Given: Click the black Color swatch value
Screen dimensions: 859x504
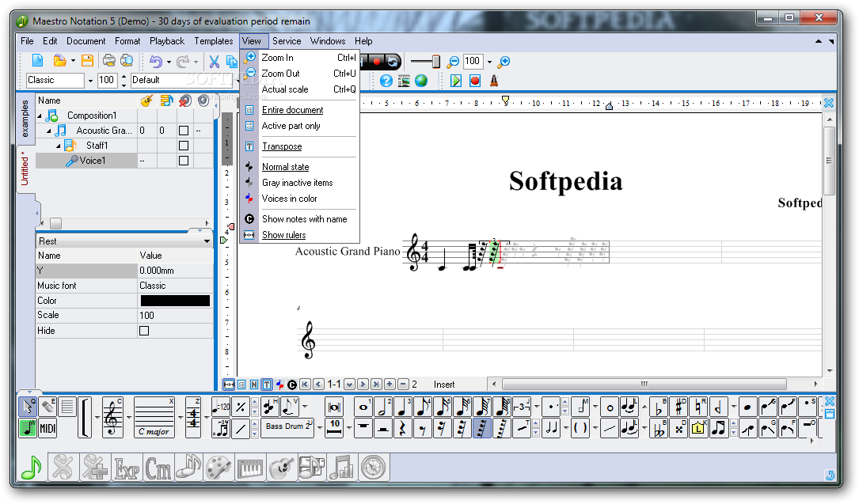Looking at the screenshot, I should (175, 301).
